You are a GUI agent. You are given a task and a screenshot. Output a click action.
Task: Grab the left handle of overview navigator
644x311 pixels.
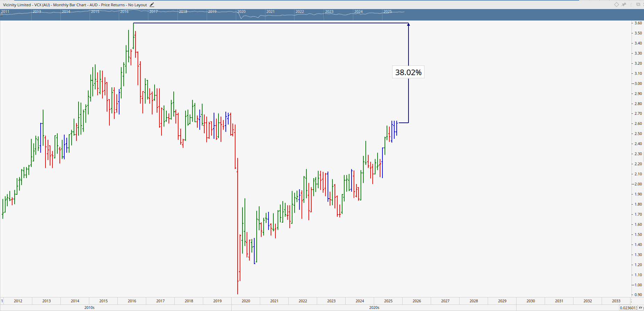pos(1,15)
